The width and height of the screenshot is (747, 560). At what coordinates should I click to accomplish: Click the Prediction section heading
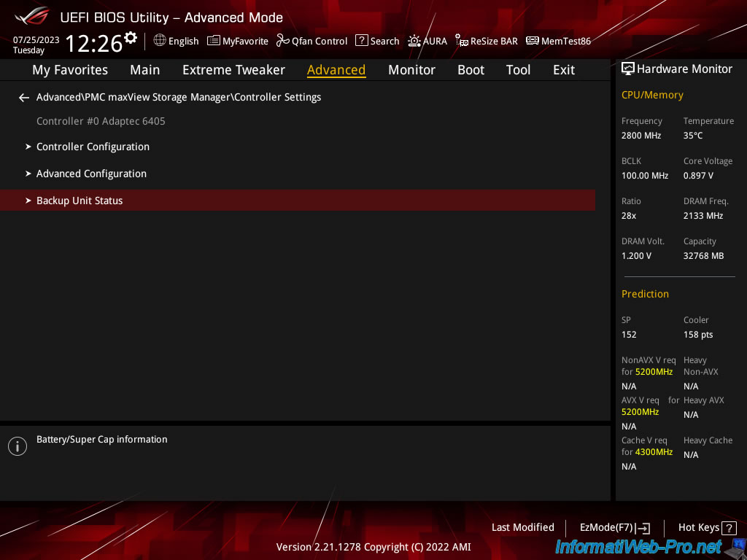(645, 295)
